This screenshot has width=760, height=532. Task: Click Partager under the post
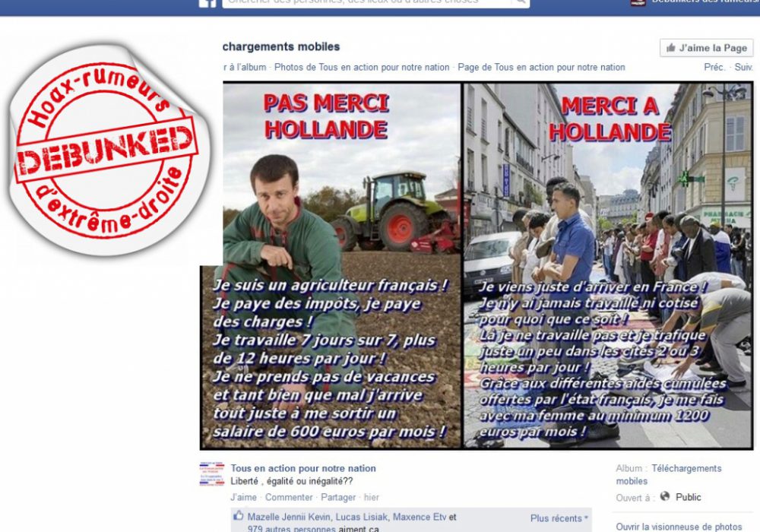(x=338, y=497)
